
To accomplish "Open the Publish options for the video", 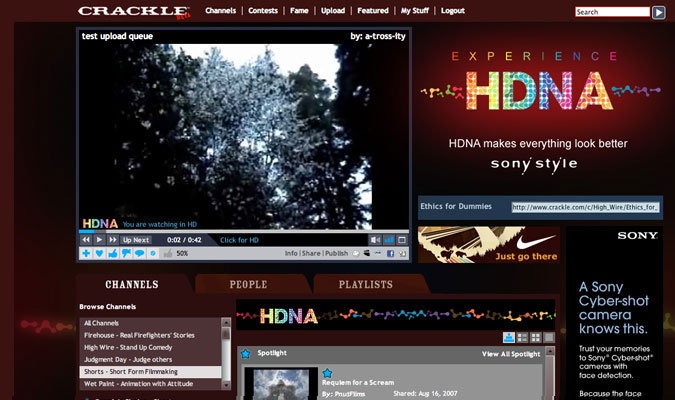I will [336, 253].
